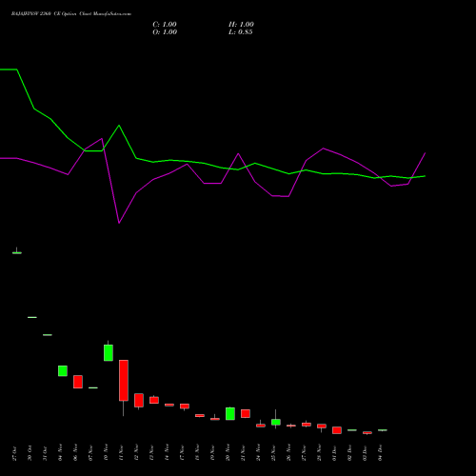Click the 21 Nov date label
The width and height of the screenshot is (476, 476).
pos(243,453)
